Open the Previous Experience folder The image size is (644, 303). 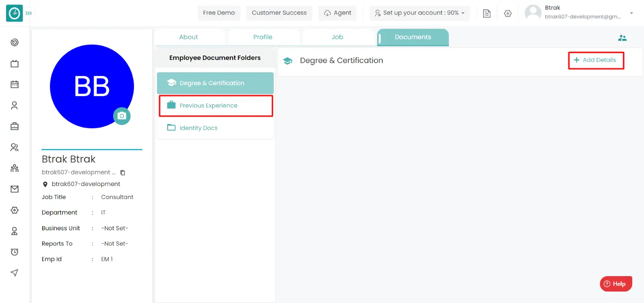[x=215, y=106]
